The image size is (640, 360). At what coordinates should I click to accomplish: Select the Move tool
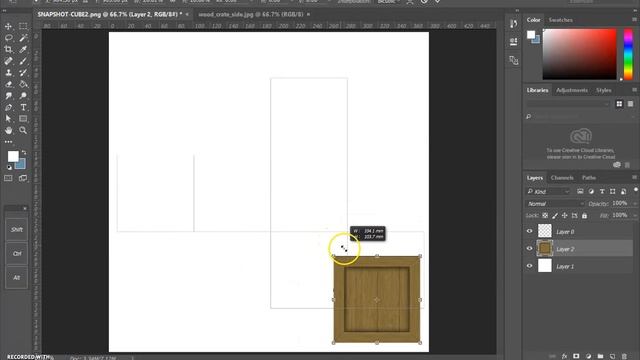click(x=8, y=26)
